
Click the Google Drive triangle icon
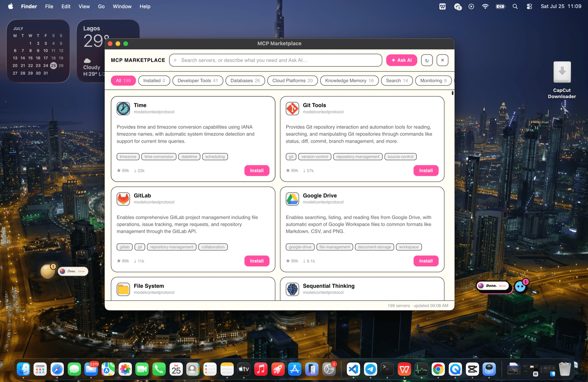click(x=292, y=199)
